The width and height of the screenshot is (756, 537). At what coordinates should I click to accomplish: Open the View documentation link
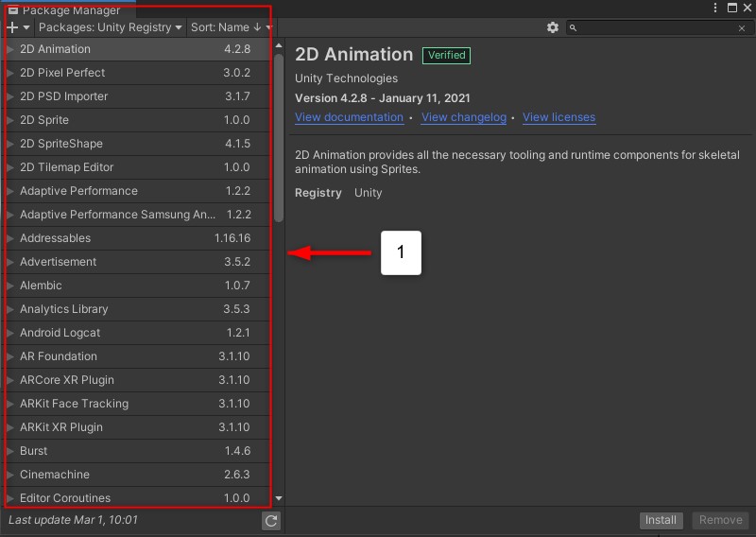[349, 117]
